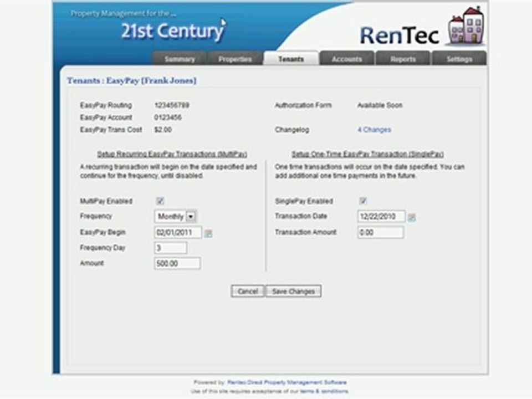Switch to the Properties tab
This screenshot has height=399, width=532.
tap(235, 59)
